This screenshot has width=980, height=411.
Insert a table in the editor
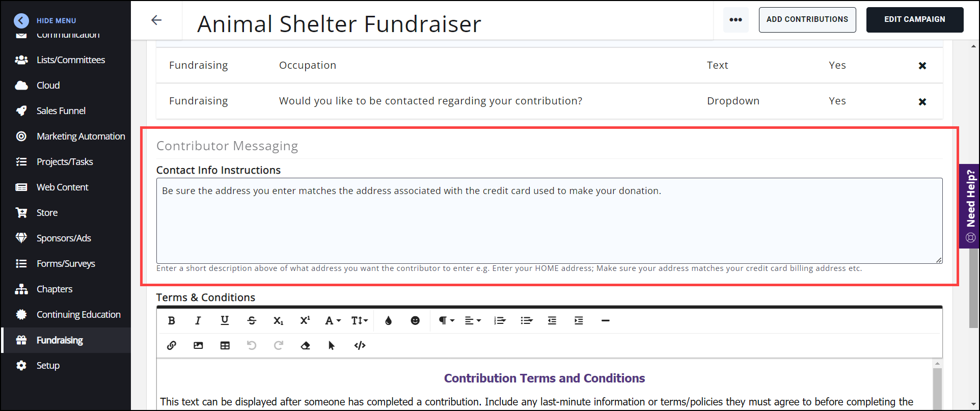[225, 345]
